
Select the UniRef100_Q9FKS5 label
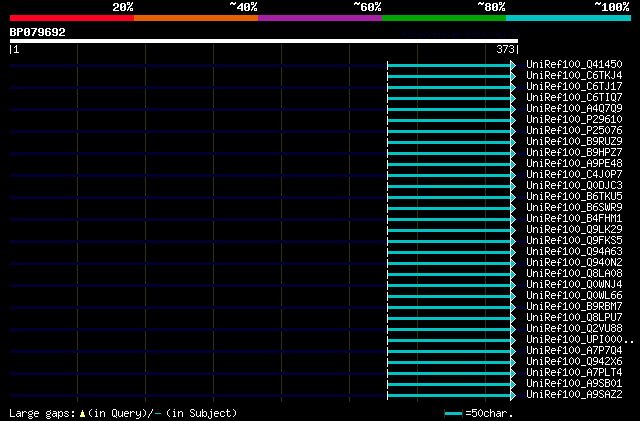(574, 241)
